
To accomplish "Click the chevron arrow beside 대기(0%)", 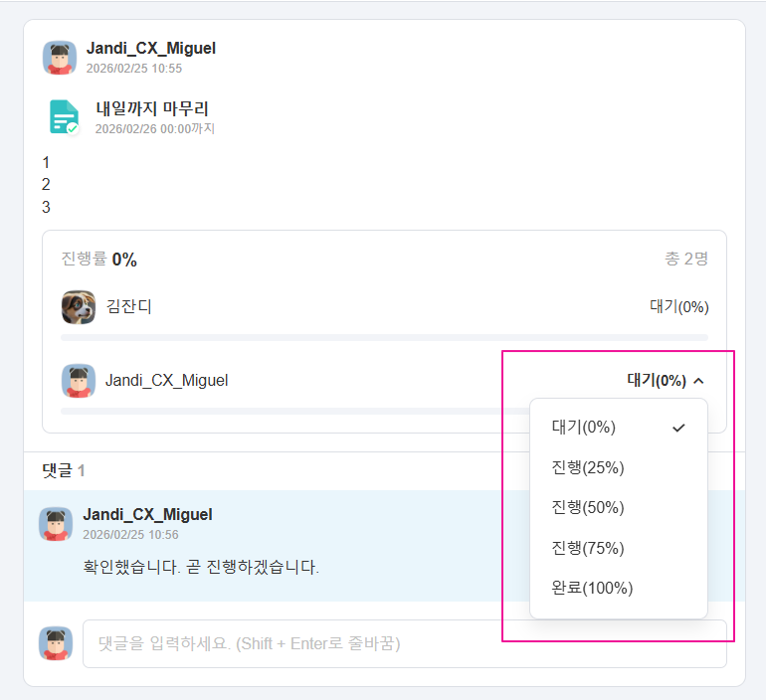I will tap(698, 380).
